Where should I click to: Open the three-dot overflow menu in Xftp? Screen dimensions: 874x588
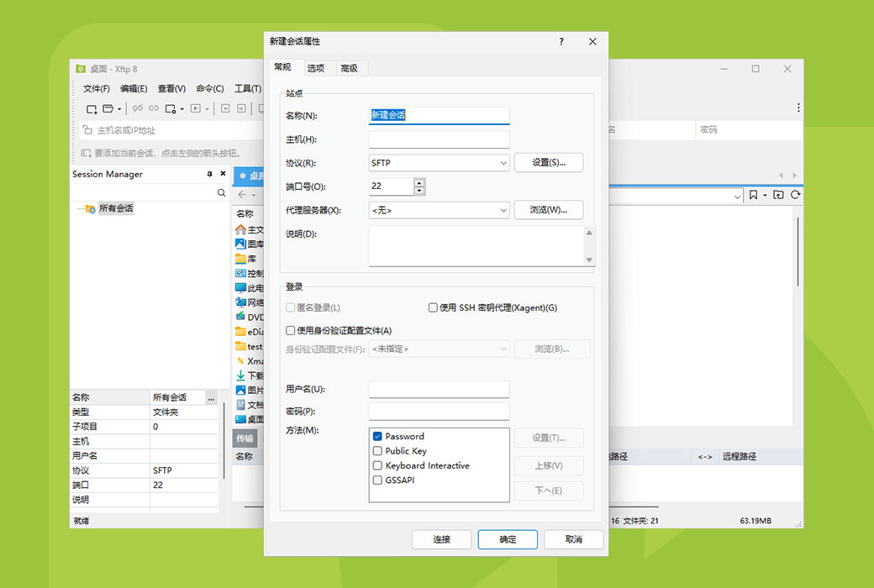[798, 108]
